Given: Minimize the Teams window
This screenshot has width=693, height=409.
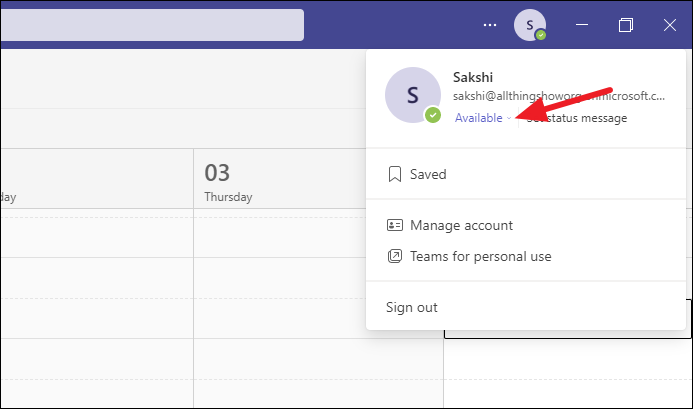Looking at the screenshot, I should (582, 25).
